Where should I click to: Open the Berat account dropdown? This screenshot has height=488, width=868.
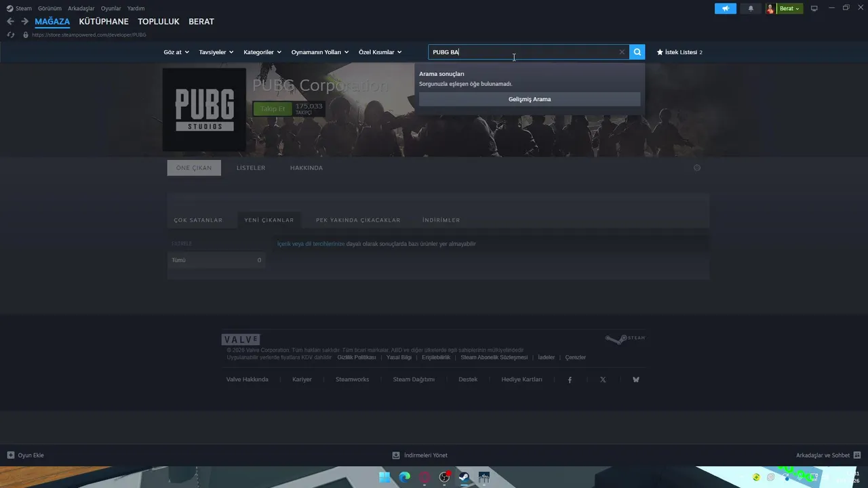point(789,8)
